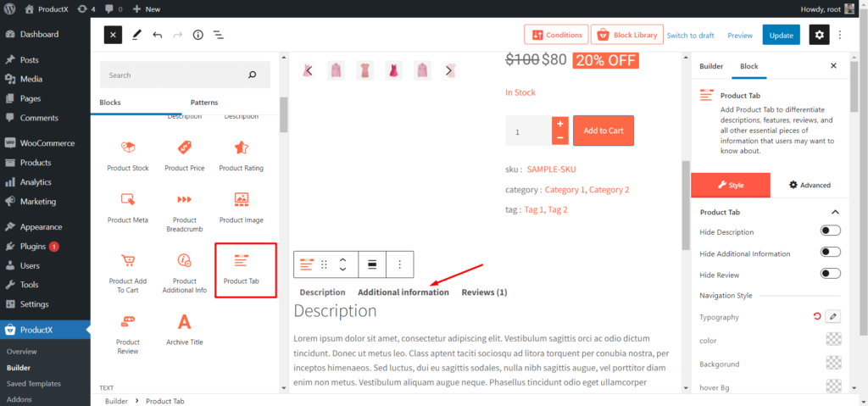The width and height of the screenshot is (868, 406).
Task: Open the Conditions button
Action: pos(556,35)
